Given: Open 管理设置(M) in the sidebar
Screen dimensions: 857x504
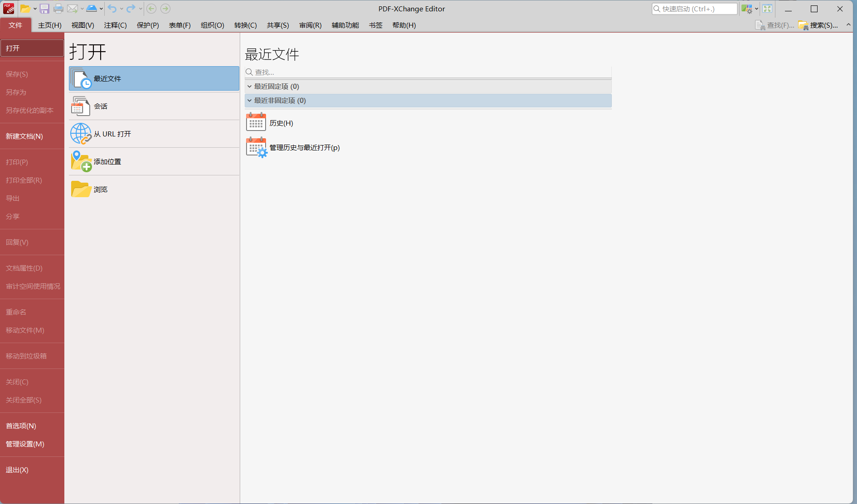Looking at the screenshot, I should click(x=32, y=444).
